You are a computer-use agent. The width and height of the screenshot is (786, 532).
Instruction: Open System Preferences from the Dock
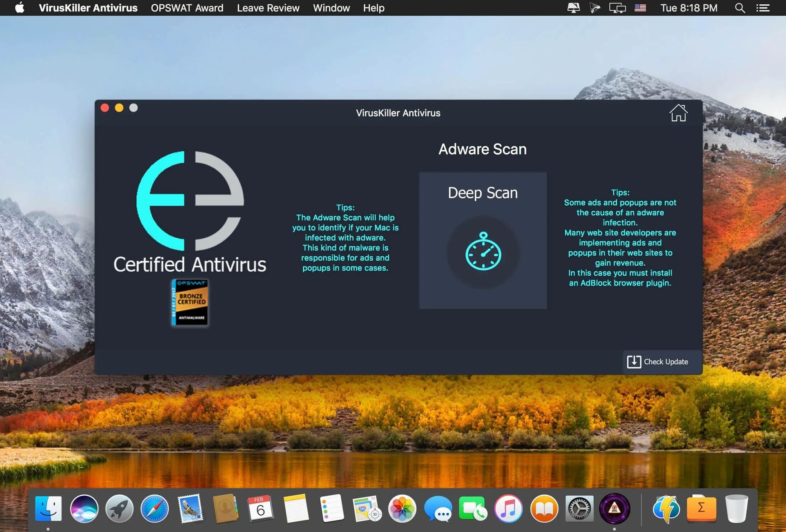point(579,508)
